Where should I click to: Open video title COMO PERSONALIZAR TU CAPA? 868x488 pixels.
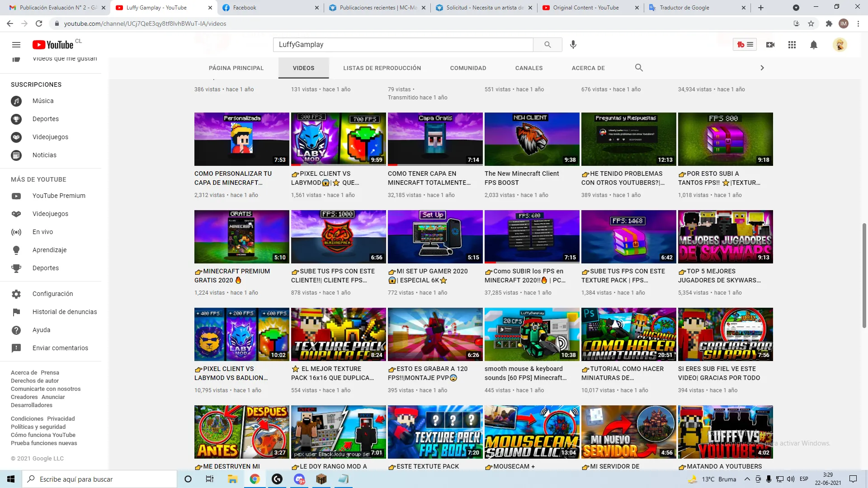click(x=233, y=178)
